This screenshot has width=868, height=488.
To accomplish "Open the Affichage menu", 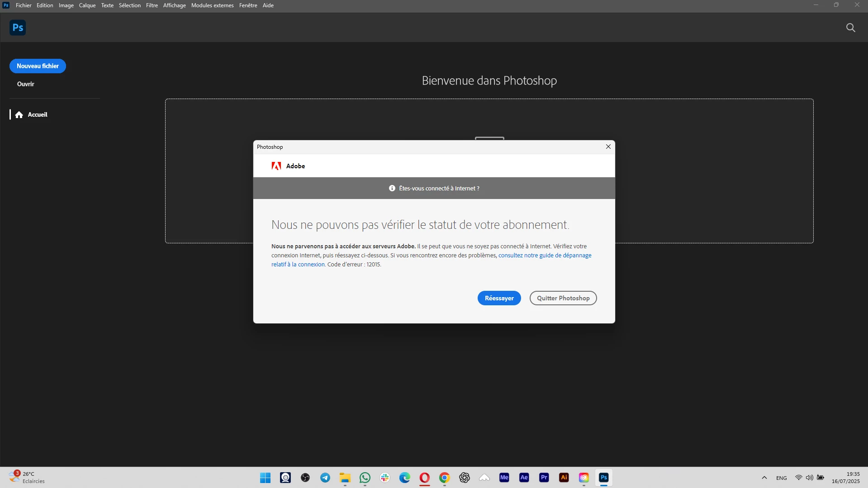I will [175, 5].
